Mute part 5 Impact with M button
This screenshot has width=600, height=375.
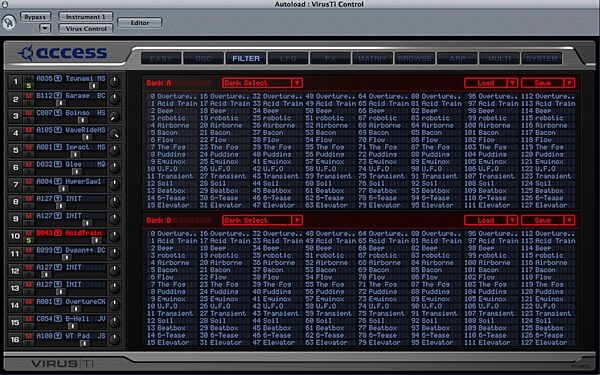28,147
